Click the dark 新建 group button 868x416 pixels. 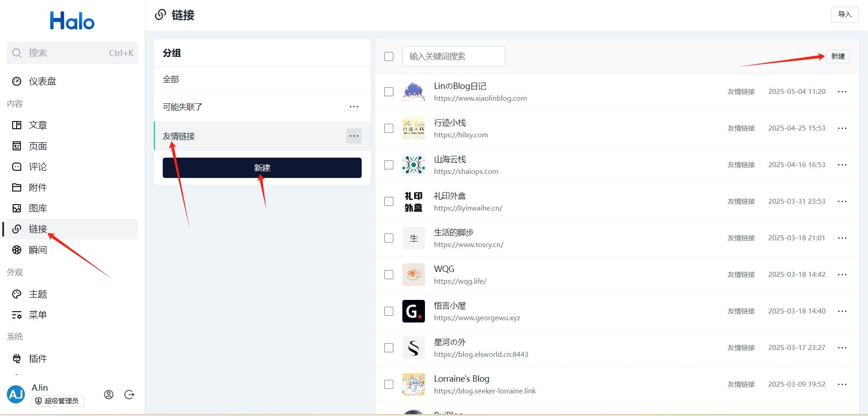pos(262,168)
